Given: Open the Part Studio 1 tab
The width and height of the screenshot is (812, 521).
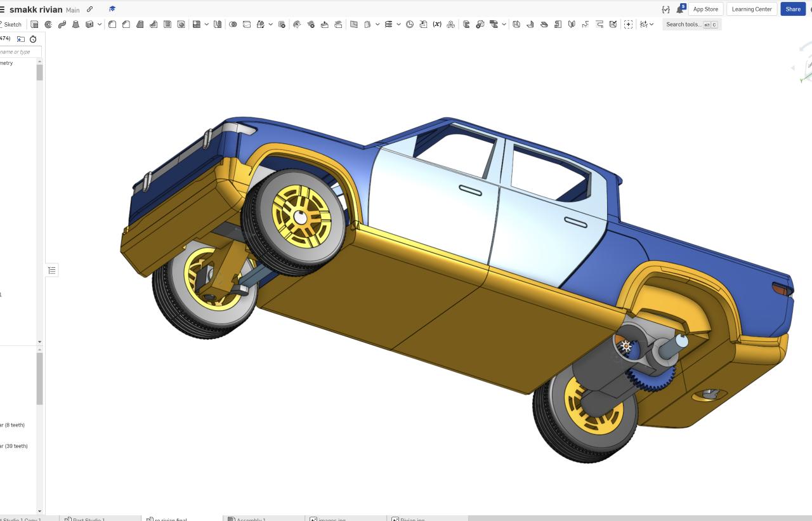Looking at the screenshot, I should pyautogui.click(x=88, y=518).
